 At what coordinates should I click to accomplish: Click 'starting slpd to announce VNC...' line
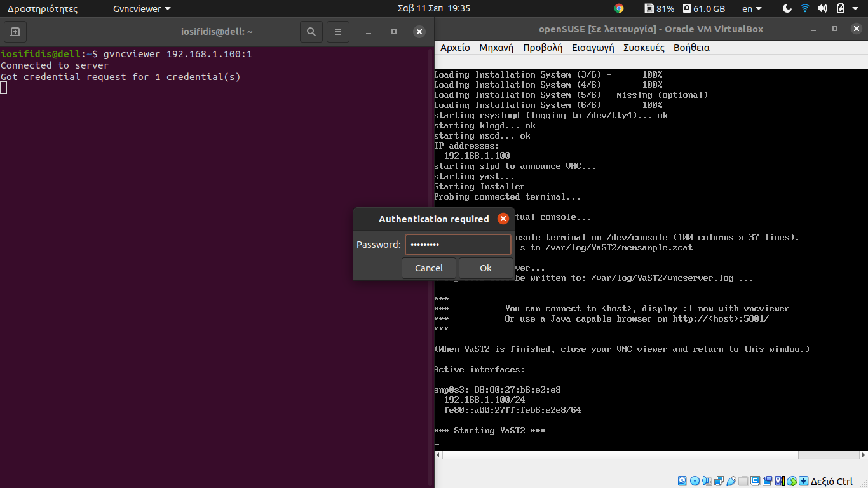[x=515, y=166]
